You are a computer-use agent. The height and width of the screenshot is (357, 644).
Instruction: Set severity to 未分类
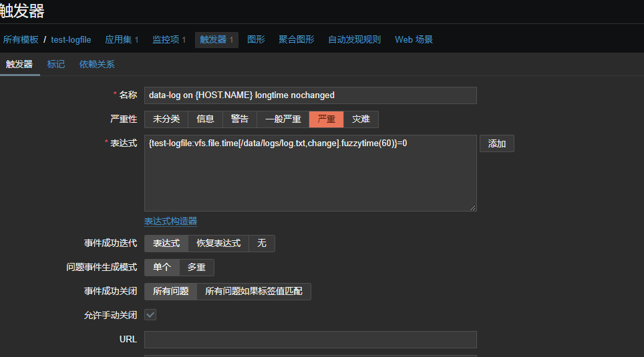166,119
